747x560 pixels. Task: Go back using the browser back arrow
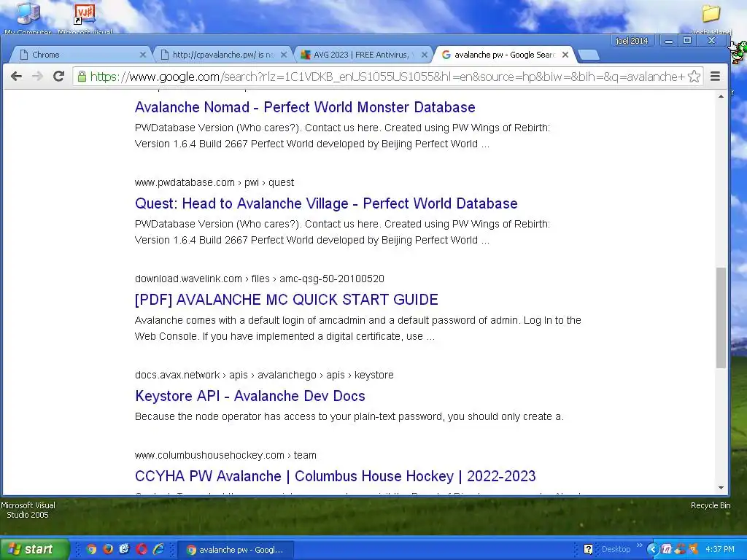click(16, 76)
